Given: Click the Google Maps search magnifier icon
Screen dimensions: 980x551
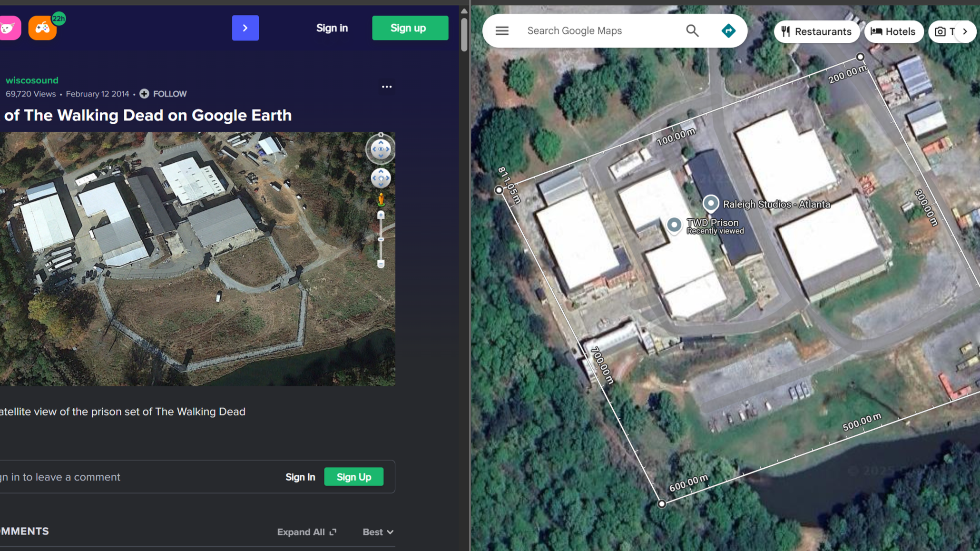Looking at the screenshot, I should 692,31.
